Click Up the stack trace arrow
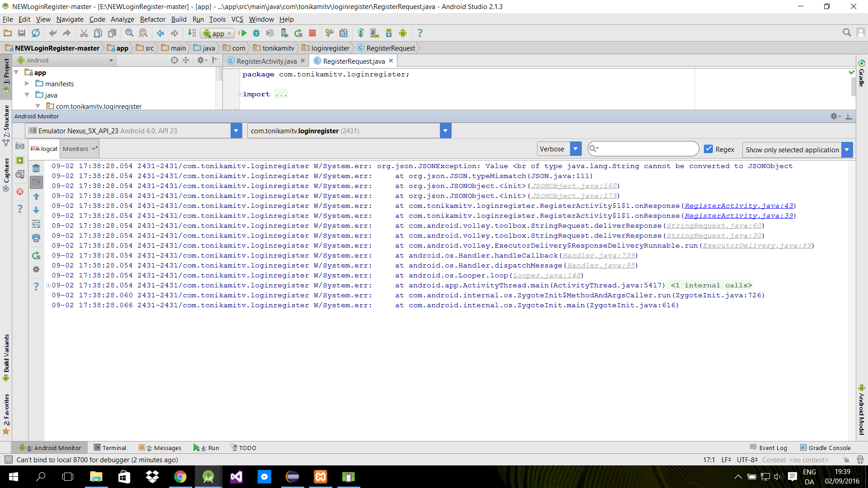This screenshot has height=488, width=868. [x=36, y=196]
